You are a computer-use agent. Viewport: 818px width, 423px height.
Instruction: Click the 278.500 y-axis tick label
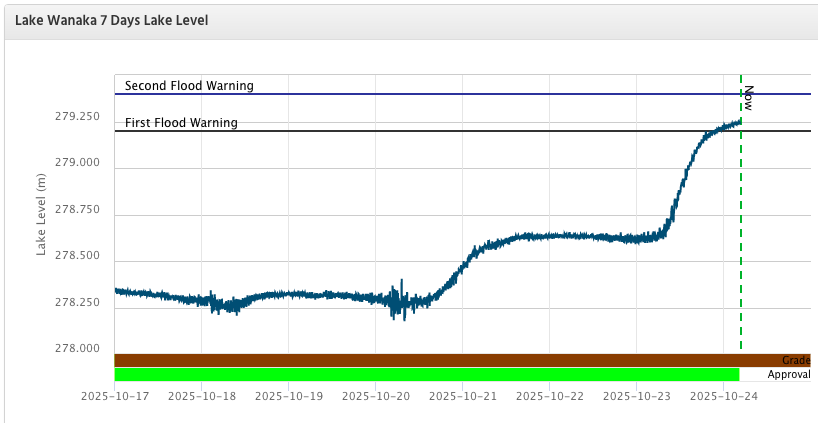tap(77, 256)
